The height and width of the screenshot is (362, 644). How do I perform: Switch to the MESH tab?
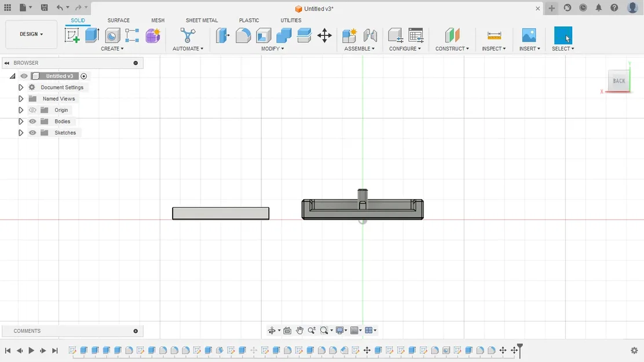coord(158,20)
